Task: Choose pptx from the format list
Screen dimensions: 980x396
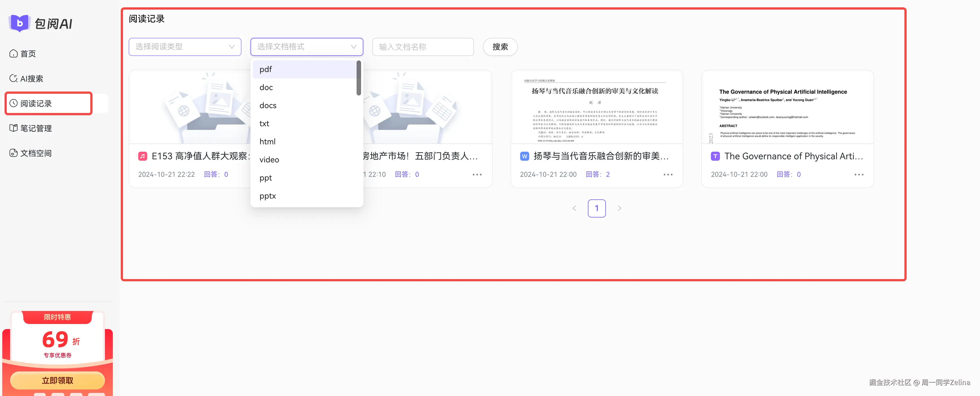Action: [x=267, y=196]
